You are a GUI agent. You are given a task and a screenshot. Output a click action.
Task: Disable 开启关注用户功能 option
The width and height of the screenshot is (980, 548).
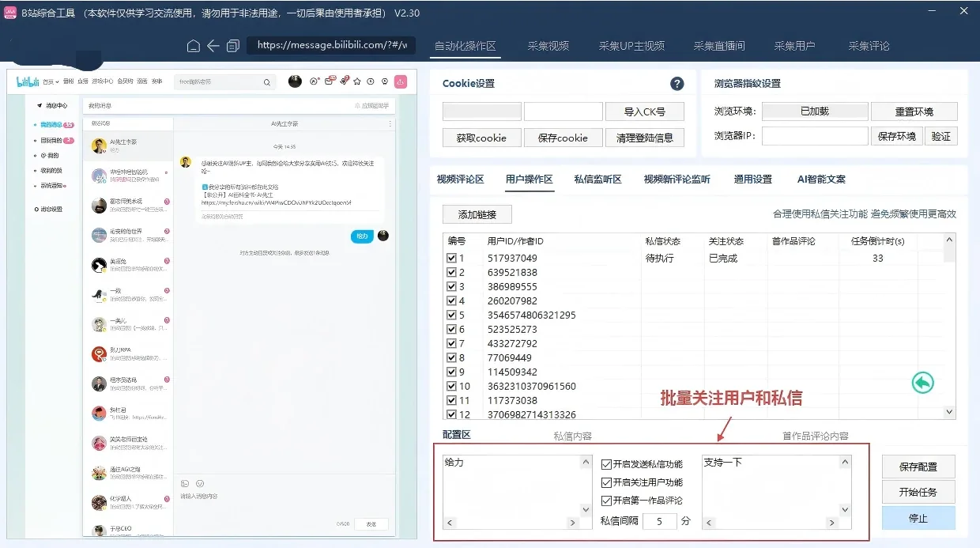[x=606, y=482]
